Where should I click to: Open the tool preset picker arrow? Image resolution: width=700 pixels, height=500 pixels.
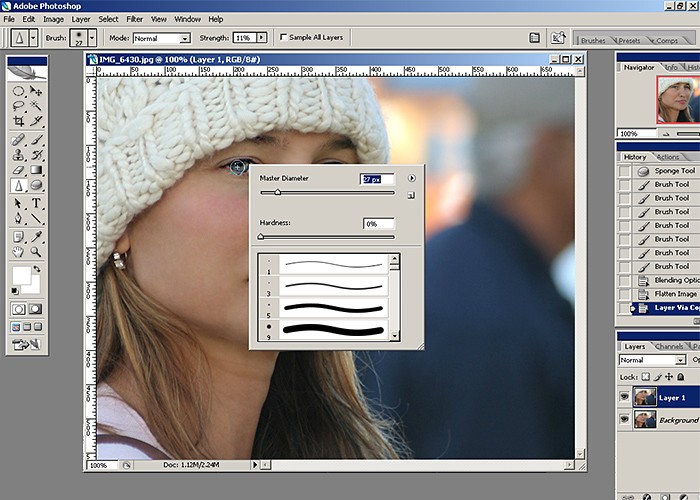[33, 38]
